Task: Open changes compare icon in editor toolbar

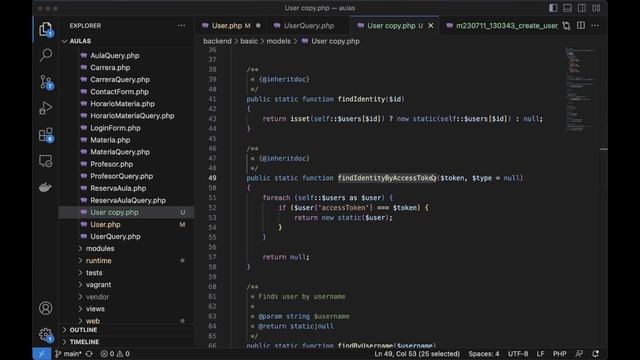Action: [x=567, y=26]
